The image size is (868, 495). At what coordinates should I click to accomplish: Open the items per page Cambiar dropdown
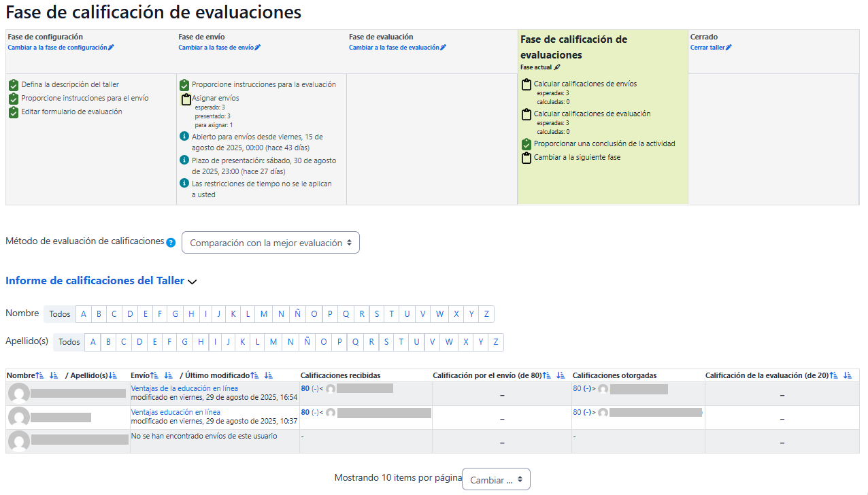[x=496, y=479]
